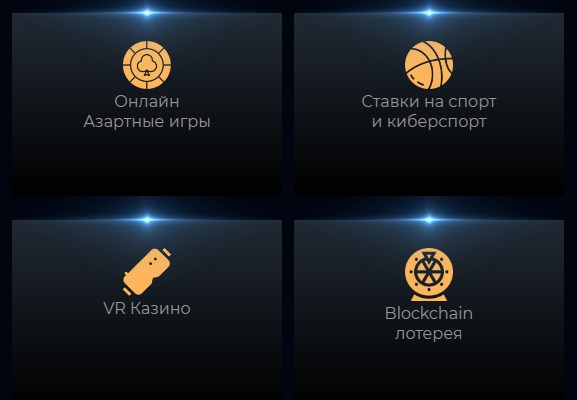The width and height of the screenshot is (577, 400).
Task: Open the VR Казино label
Action: [x=147, y=308]
